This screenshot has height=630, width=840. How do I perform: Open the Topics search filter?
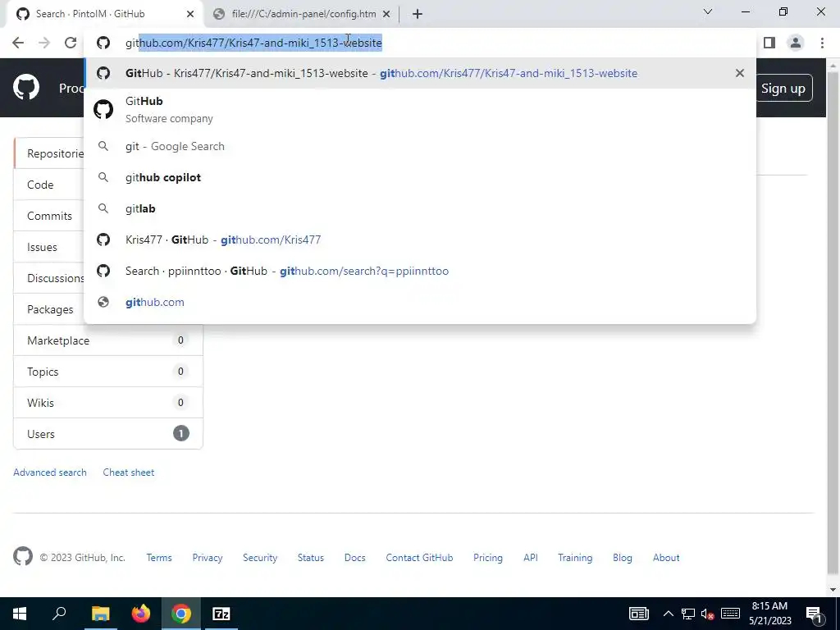[108, 372]
